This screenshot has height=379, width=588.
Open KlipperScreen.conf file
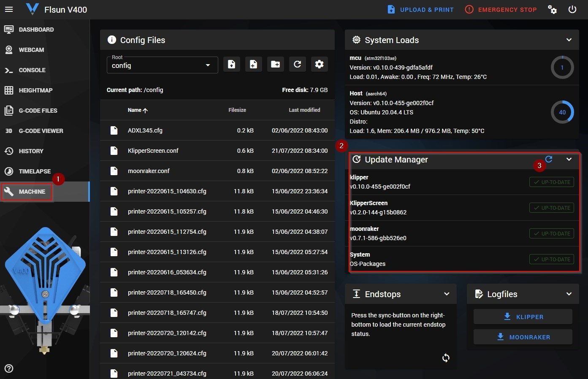coord(217,151)
